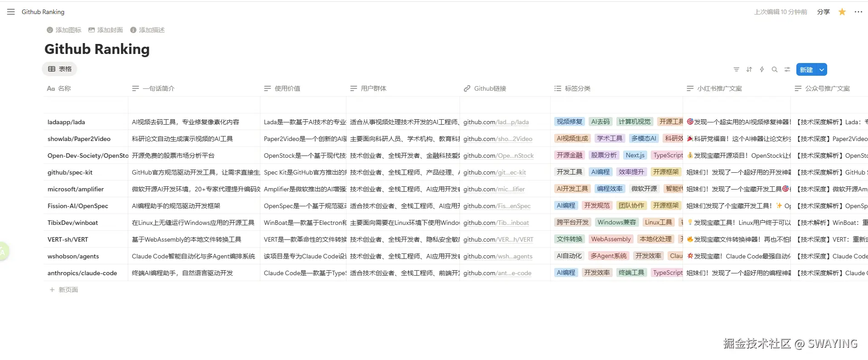Open the github.com/wsh...agents link
Image resolution: width=868 pixels, height=360 pixels.
click(498, 256)
